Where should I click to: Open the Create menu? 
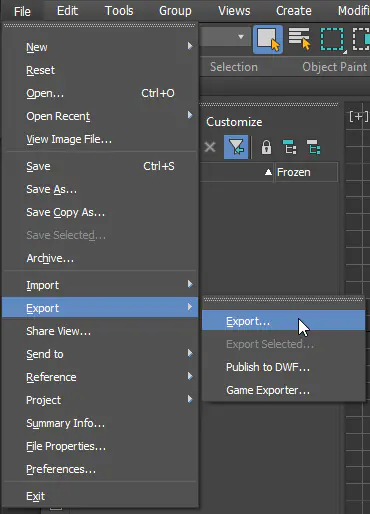pyautogui.click(x=294, y=11)
